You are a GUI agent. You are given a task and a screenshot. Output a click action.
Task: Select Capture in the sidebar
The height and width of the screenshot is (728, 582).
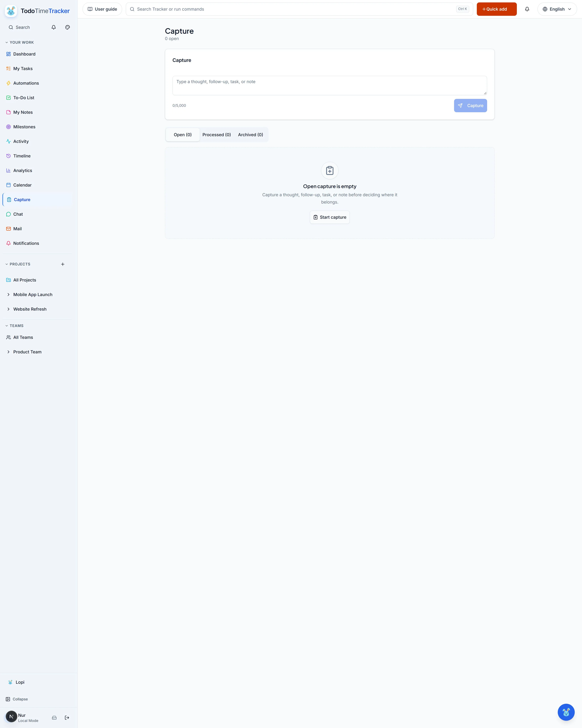coord(37,200)
